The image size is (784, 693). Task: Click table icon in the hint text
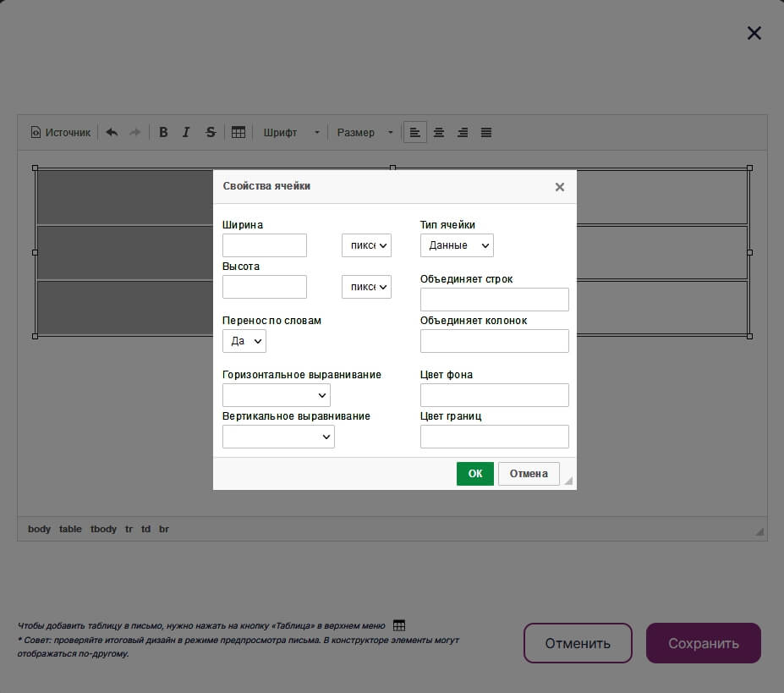(x=399, y=625)
